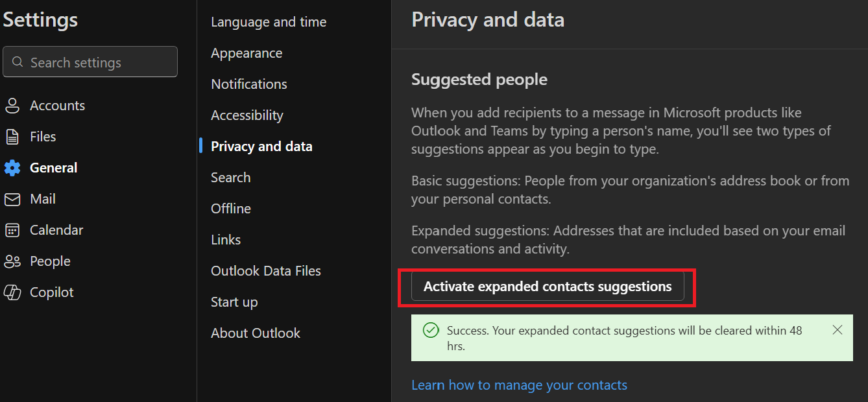Image resolution: width=868 pixels, height=402 pixels.
Task: View the About Outlook page
Action: (255, 333)
